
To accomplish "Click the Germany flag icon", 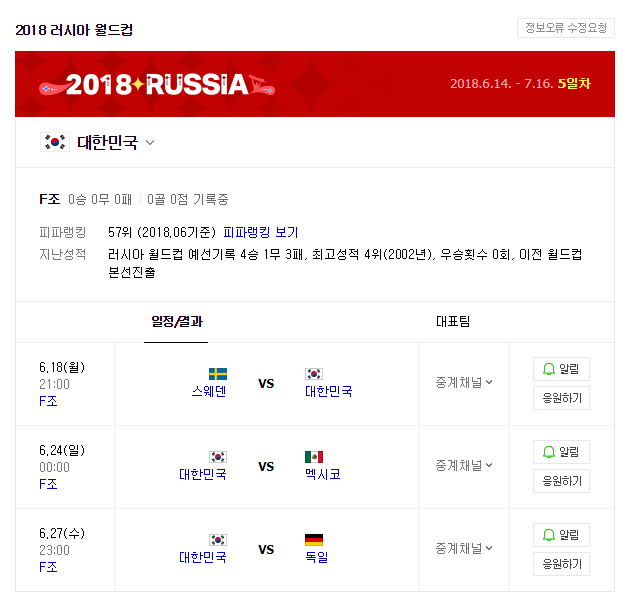I will tap(314, 540).
